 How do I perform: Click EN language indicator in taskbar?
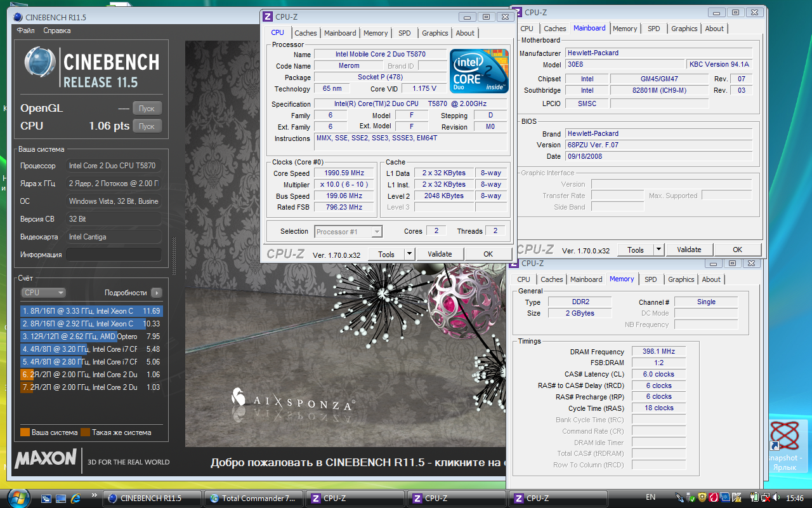coord(650,498)
